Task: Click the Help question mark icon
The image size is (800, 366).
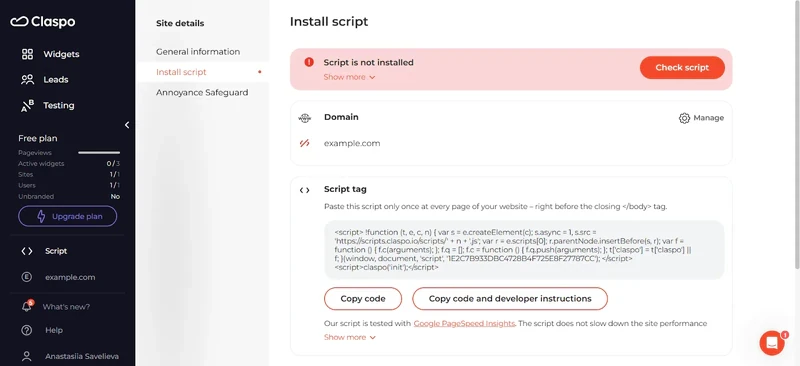Action: point(27,330)
